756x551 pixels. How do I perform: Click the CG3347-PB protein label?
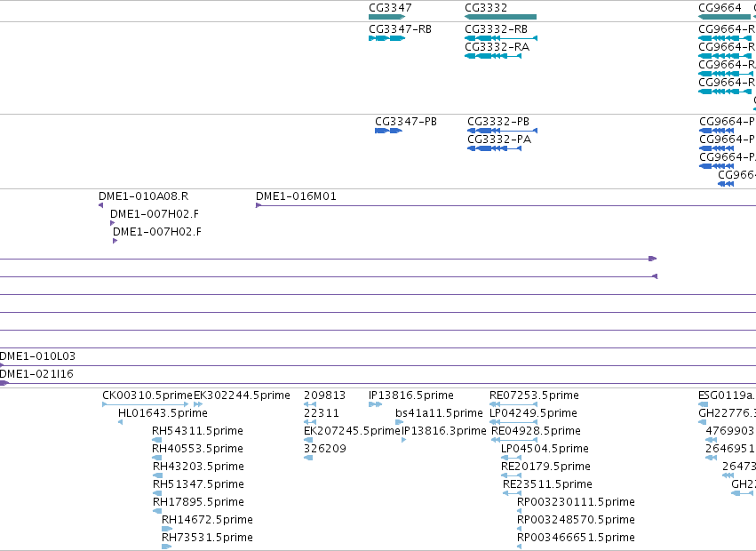coord(406,122)
